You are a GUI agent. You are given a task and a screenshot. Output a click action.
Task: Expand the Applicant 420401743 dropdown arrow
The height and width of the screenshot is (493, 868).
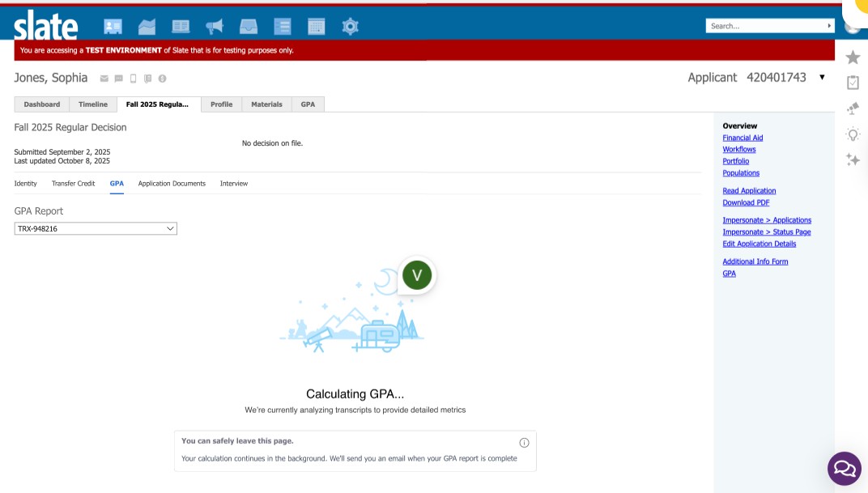pyautogui.click(x=822, y=78)
